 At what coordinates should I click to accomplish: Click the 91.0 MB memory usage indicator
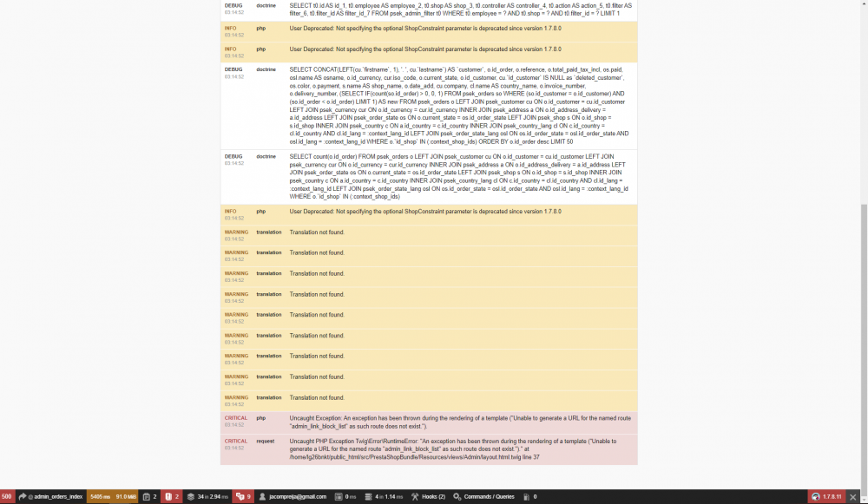127,496
